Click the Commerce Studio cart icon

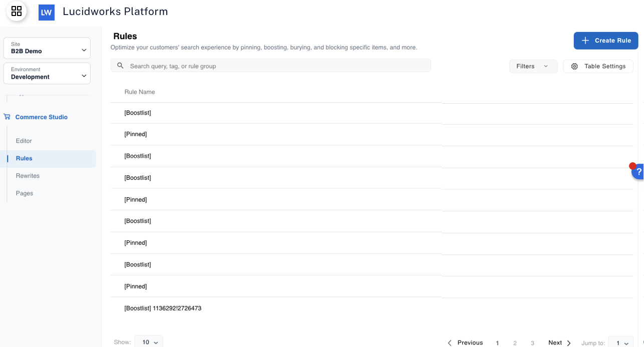pos(7,117)
